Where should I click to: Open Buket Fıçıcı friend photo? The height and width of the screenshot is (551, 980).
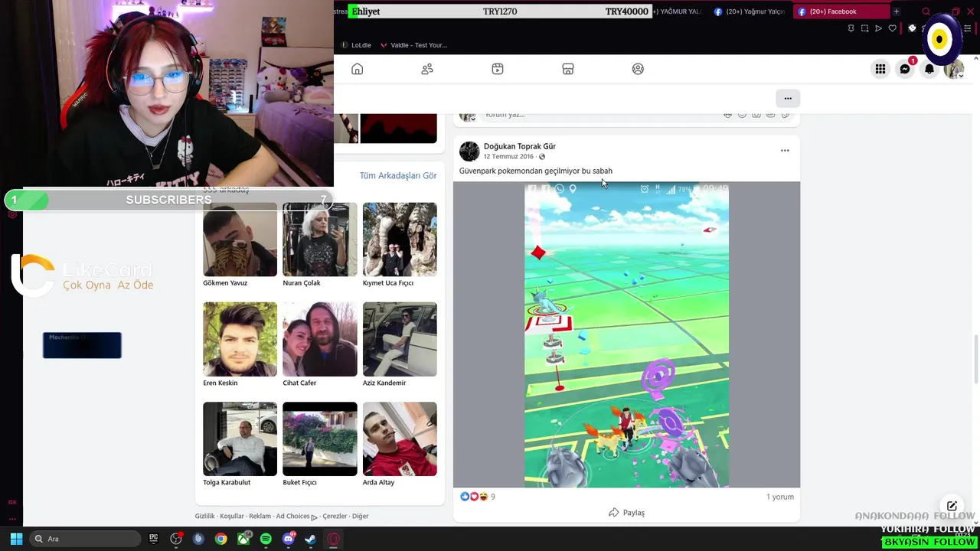pyautogui.click(x=320, y=439)
